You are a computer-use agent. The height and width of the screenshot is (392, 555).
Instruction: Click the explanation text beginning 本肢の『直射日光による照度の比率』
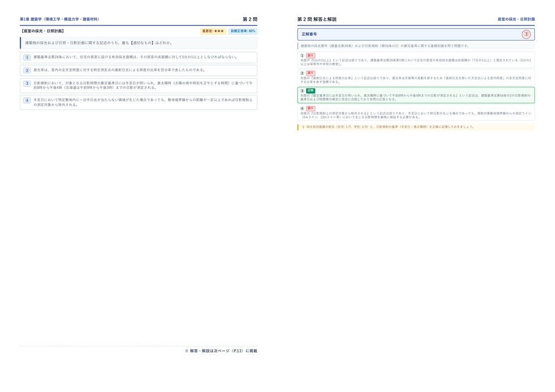click(x=416, y=80)
